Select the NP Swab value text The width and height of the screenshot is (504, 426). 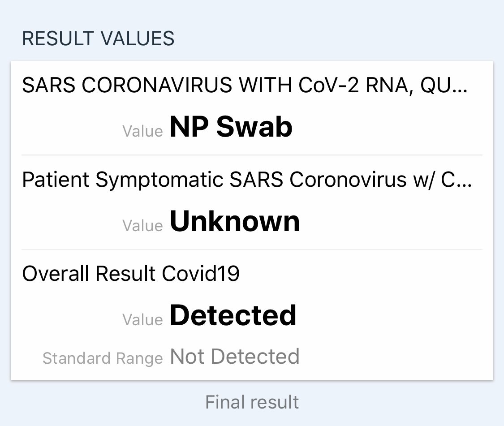tap(231, 128)
